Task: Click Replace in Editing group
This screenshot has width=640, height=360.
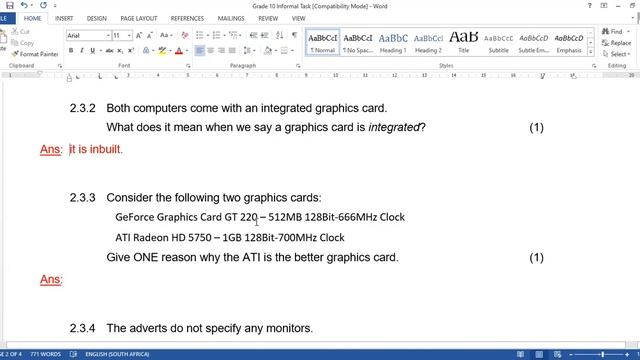Action: (x=616, y=43)
